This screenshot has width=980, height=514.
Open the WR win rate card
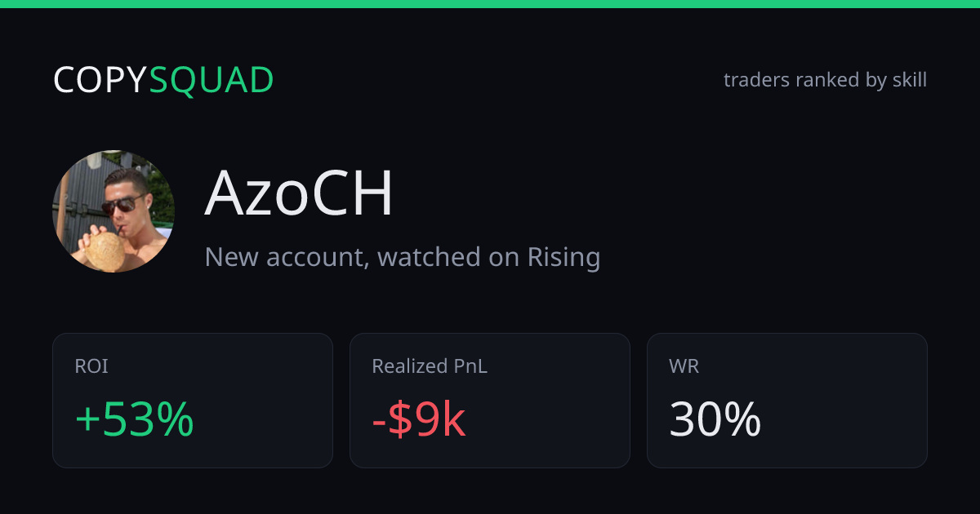[x=787, y=401]
